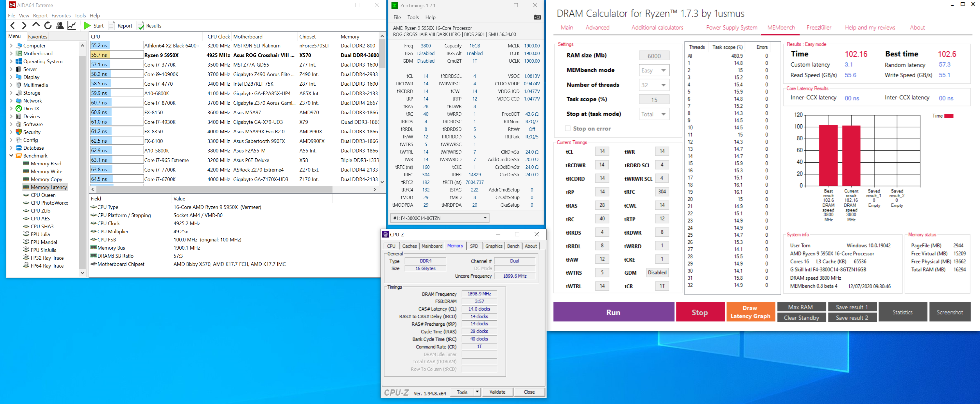This screenshot has height=404, width=980.
Task: Click the purple Run button
Action: coord(613,312)
